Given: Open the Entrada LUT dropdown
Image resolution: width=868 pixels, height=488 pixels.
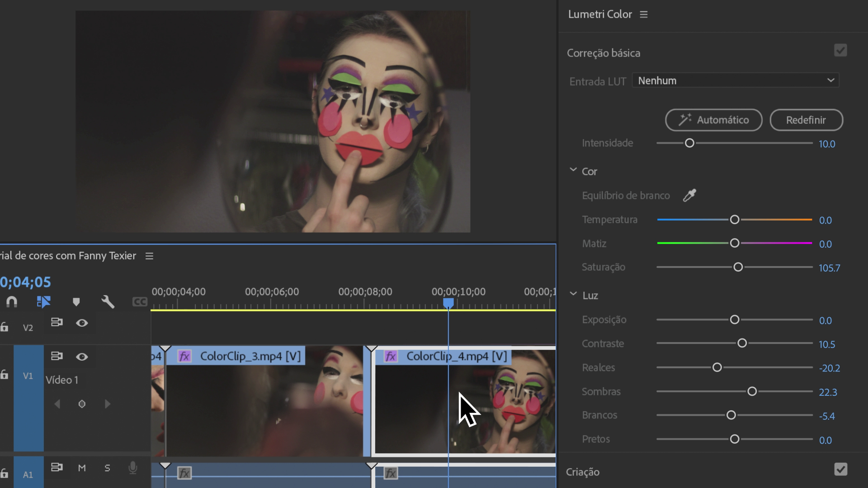Looking at the screenshot, I should 735,80.
